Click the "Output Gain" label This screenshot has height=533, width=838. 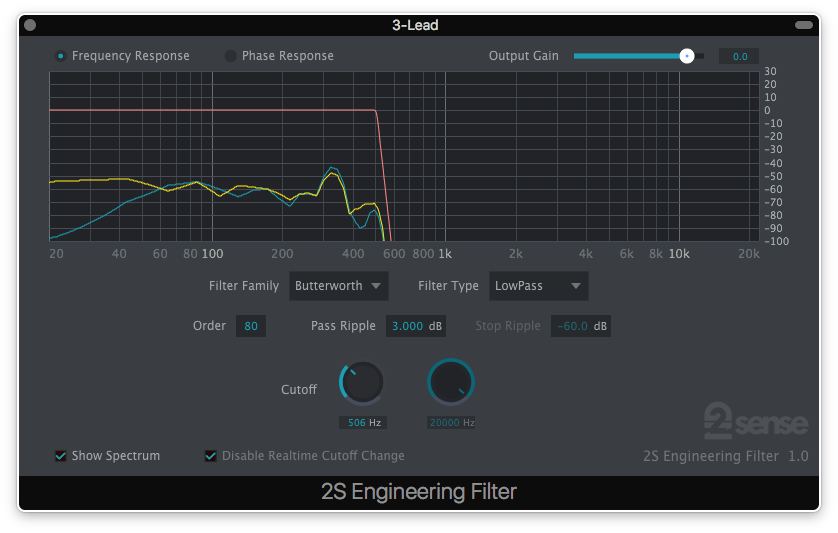click(523, 56)
